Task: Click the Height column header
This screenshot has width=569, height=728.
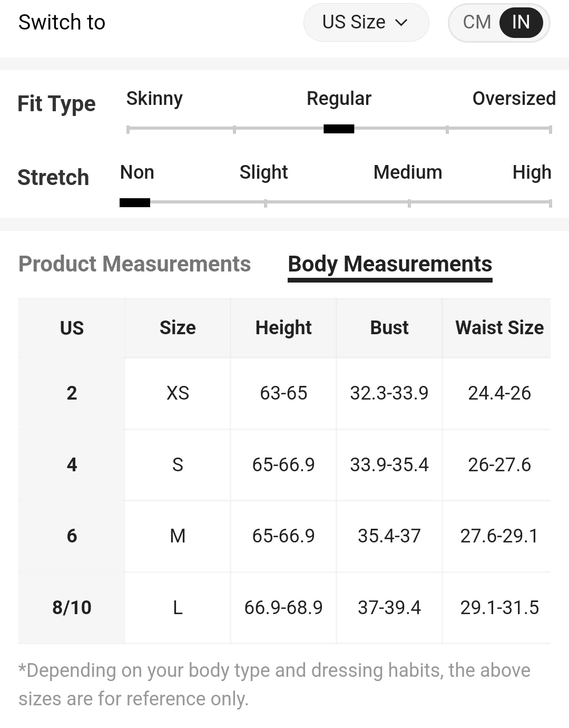Action: [x=283, y=328]
